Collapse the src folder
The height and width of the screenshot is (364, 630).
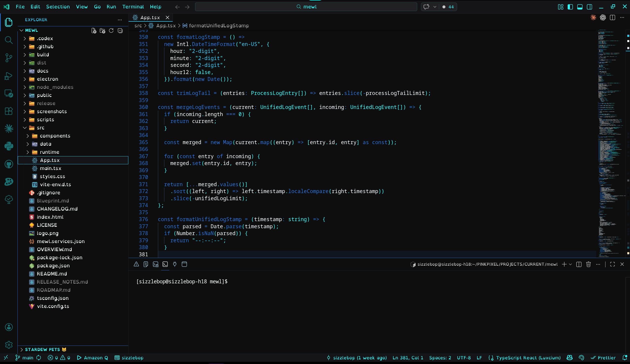(40, 128)
